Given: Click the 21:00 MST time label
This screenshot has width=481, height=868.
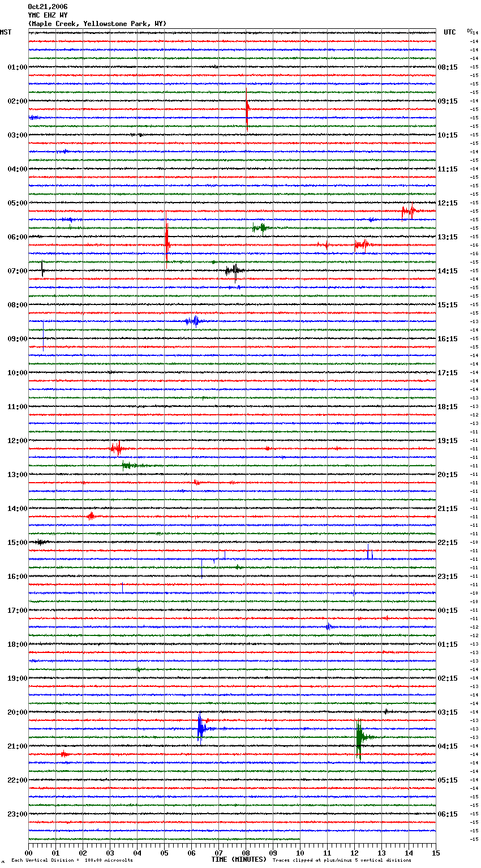Looking at the screenshot, I should click(18, 746).
